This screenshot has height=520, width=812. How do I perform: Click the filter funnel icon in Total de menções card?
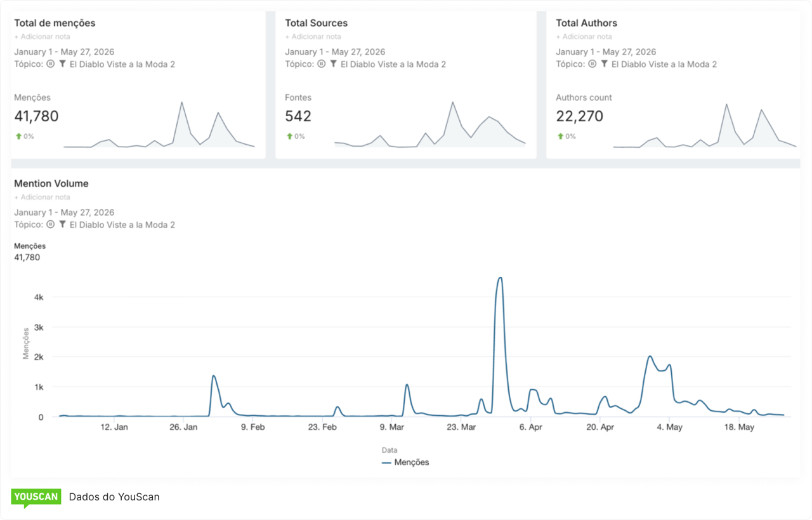(x=63, y=64)
